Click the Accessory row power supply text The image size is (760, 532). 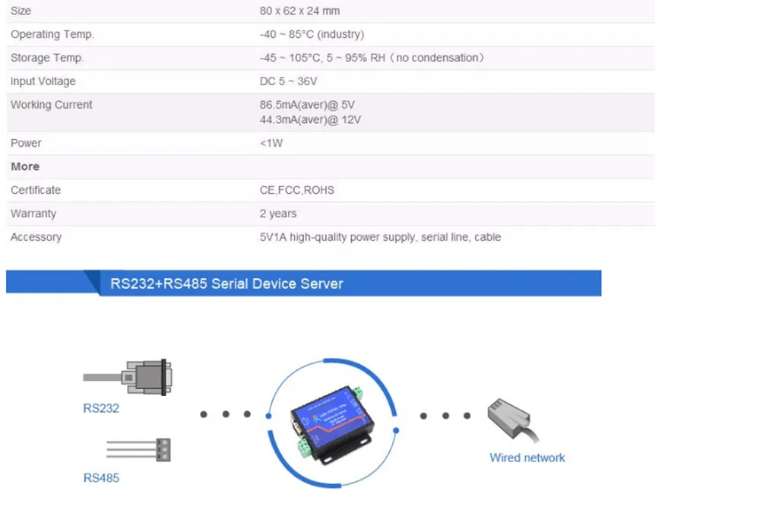pyautogui.click(x=380, y=237)
